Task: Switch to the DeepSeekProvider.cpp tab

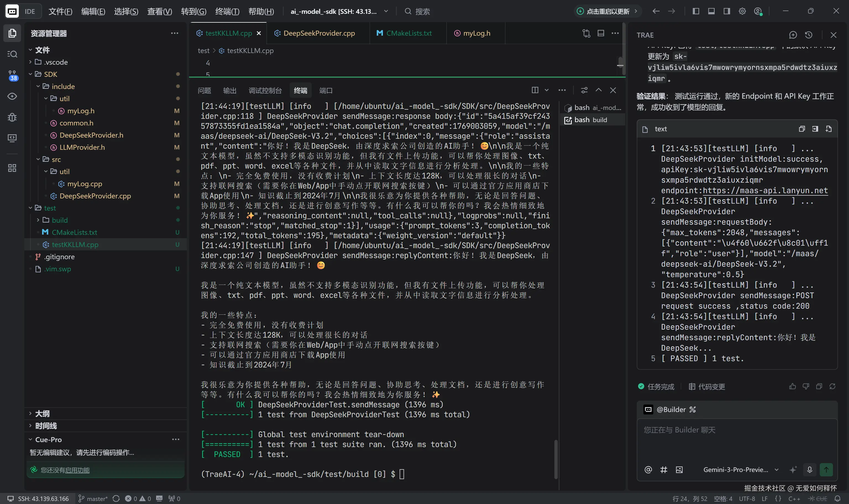Action: tap(319, 33)
